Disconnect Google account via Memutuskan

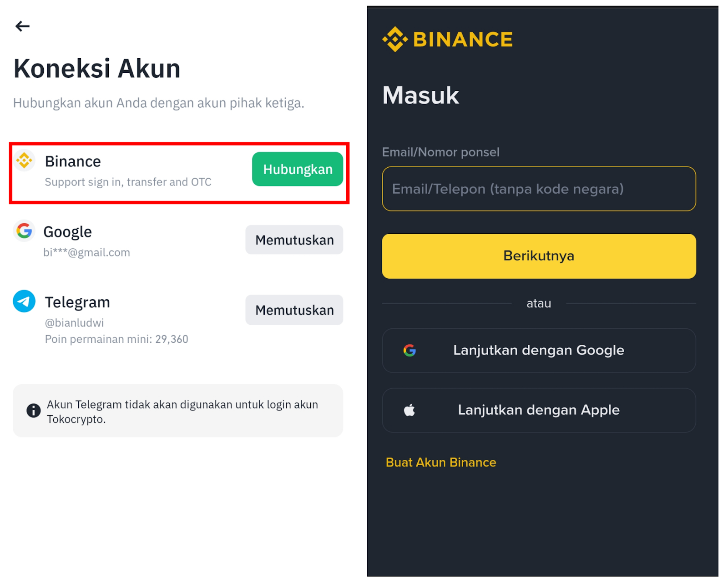point(294,240)
